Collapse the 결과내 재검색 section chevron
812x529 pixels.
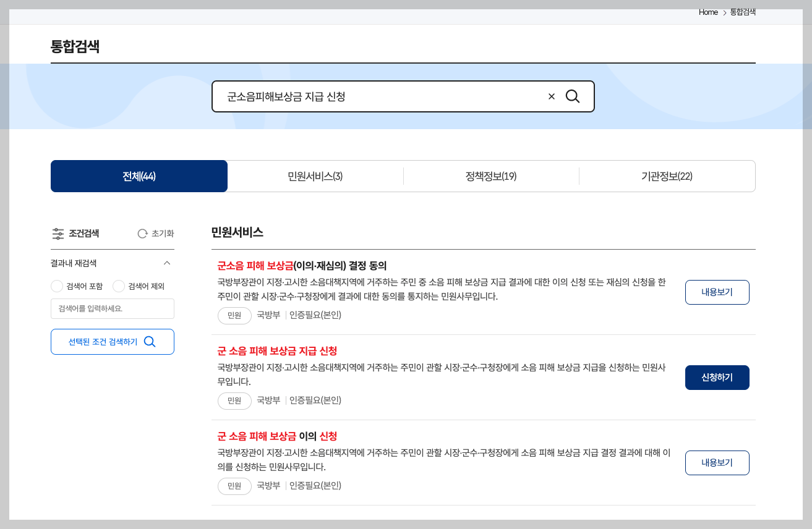[166, 262]
